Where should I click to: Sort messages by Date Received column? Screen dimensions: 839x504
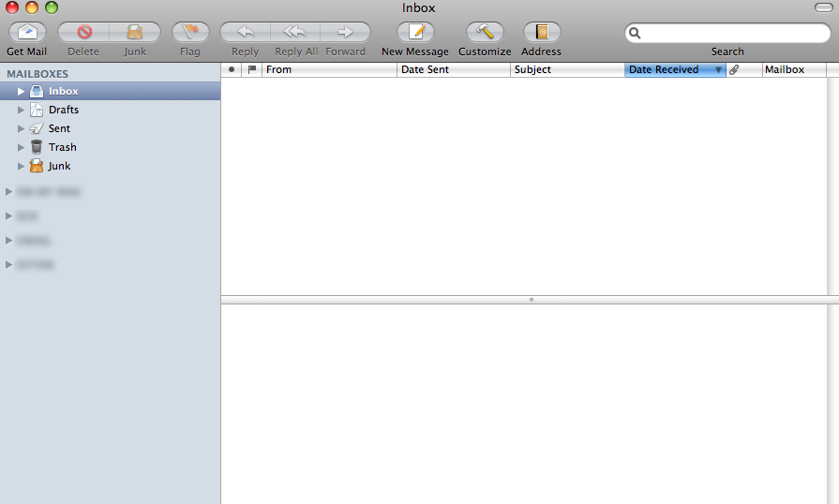point(666,70)
